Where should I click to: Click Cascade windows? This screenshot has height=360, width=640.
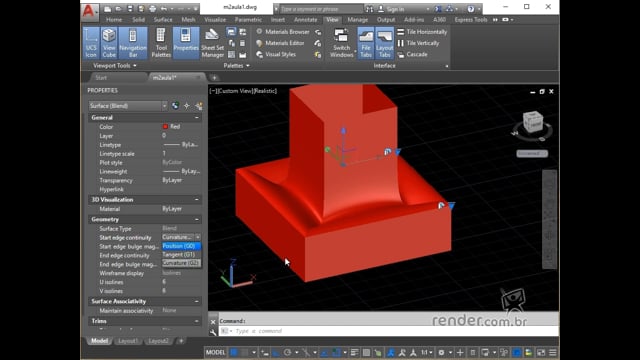click(412, 54)
